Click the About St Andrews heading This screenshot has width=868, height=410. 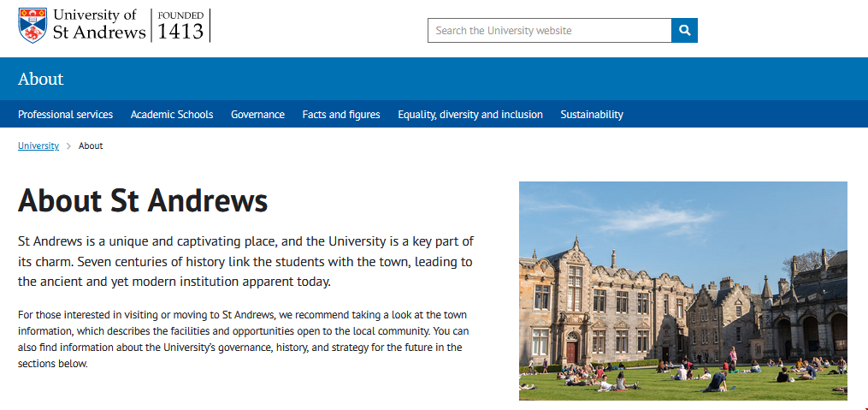143,200
